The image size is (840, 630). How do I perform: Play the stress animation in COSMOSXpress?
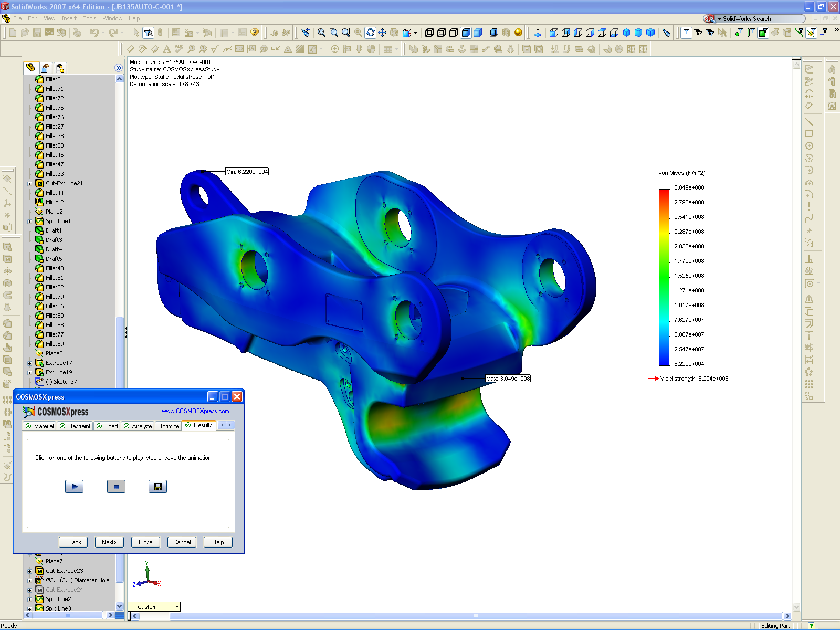pyautogui.click(x=74, y=487)
